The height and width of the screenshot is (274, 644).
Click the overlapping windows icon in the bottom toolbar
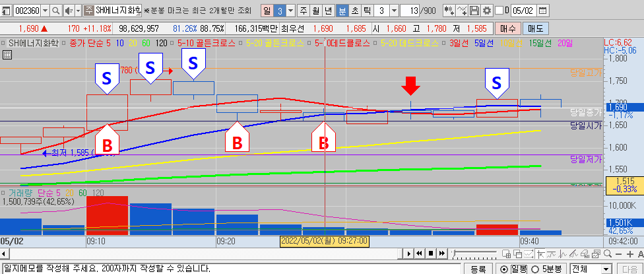point(517,254)
